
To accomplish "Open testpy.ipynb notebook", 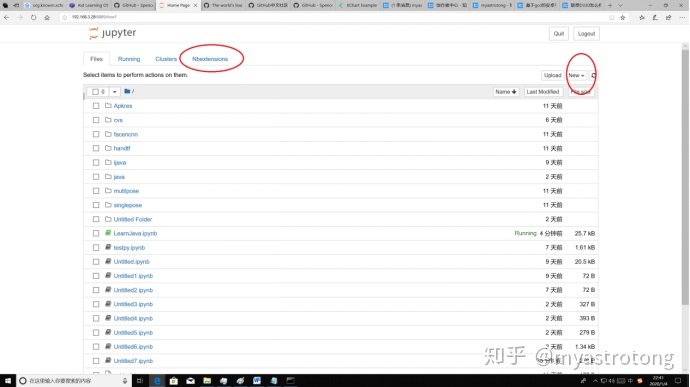I will (x=129, y=247).
